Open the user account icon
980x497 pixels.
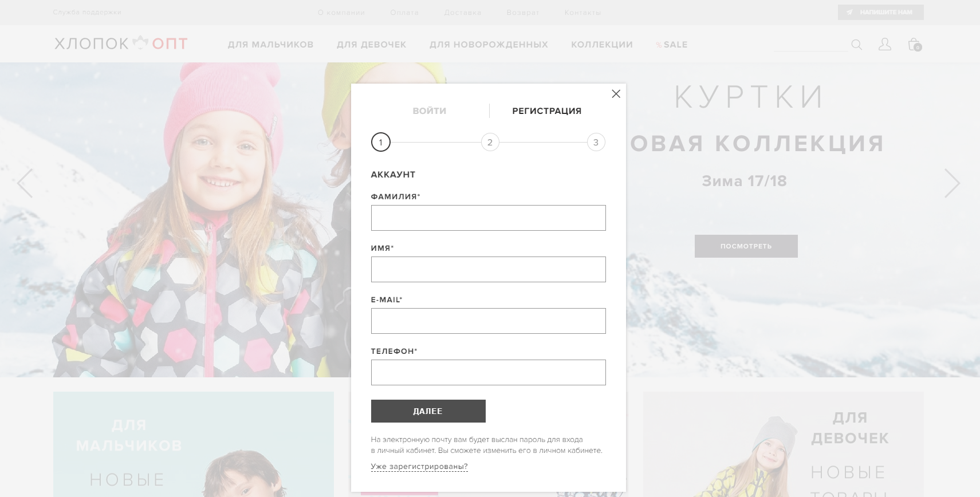[885, 44]
